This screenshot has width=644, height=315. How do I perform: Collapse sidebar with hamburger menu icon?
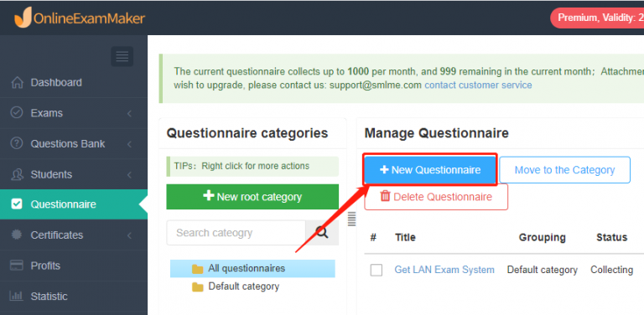pos(122,57)
